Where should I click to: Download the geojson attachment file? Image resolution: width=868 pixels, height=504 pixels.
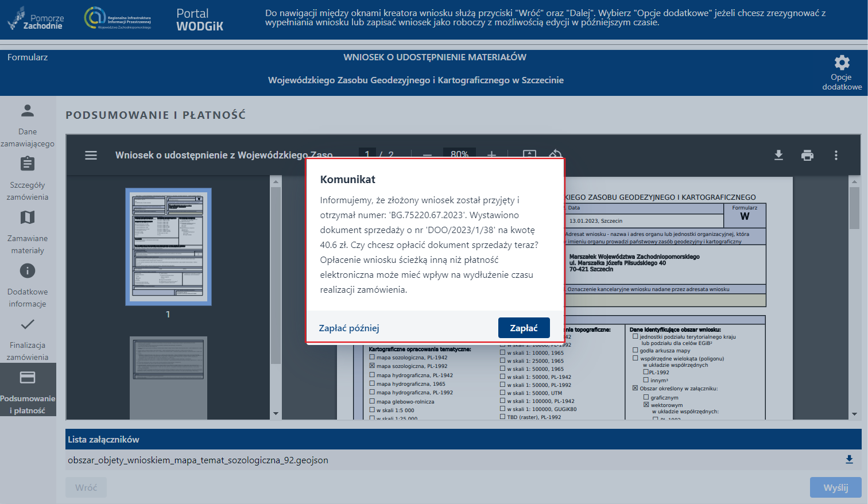[849, 460]
